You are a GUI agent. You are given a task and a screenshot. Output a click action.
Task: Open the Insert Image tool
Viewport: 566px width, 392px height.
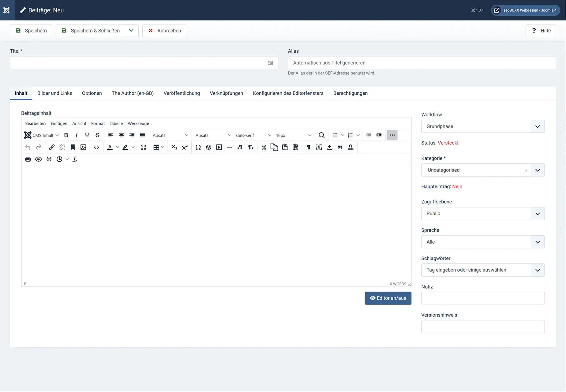coord(83,147)
